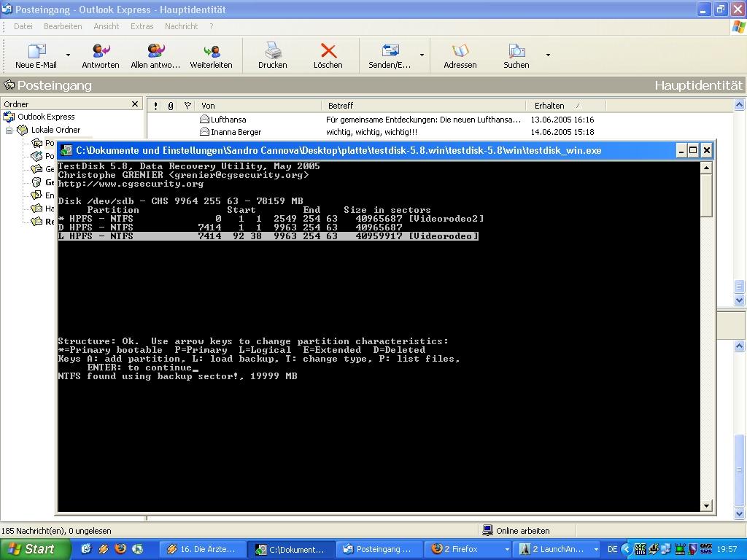
Task: Sort by priority exclamation column
Action: (156, 106)
